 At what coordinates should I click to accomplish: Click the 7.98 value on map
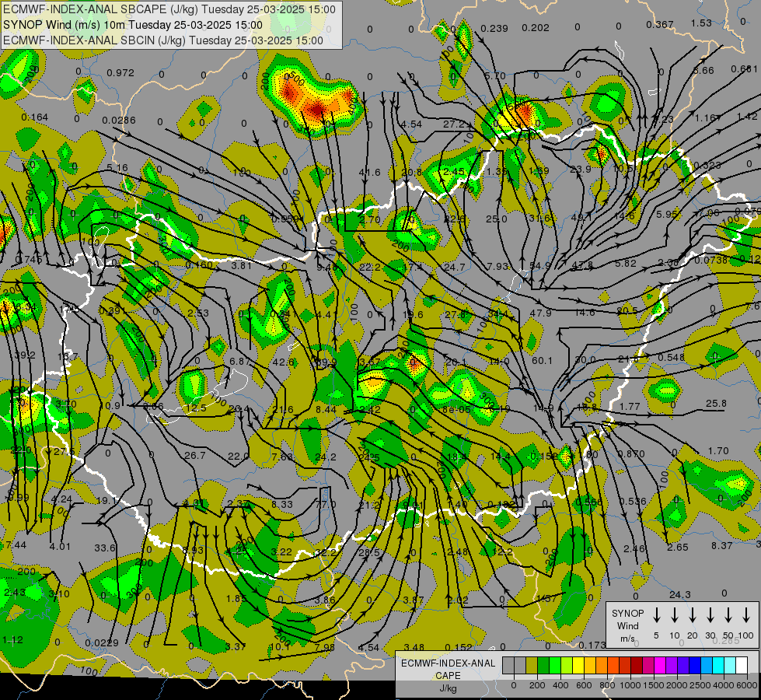[x=325, y=647]
